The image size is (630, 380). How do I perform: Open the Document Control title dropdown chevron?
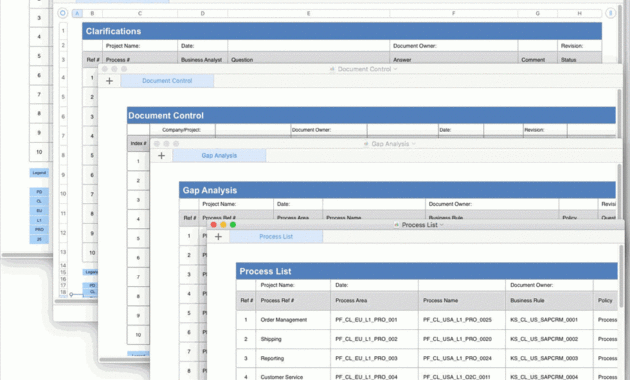point(395,69)
